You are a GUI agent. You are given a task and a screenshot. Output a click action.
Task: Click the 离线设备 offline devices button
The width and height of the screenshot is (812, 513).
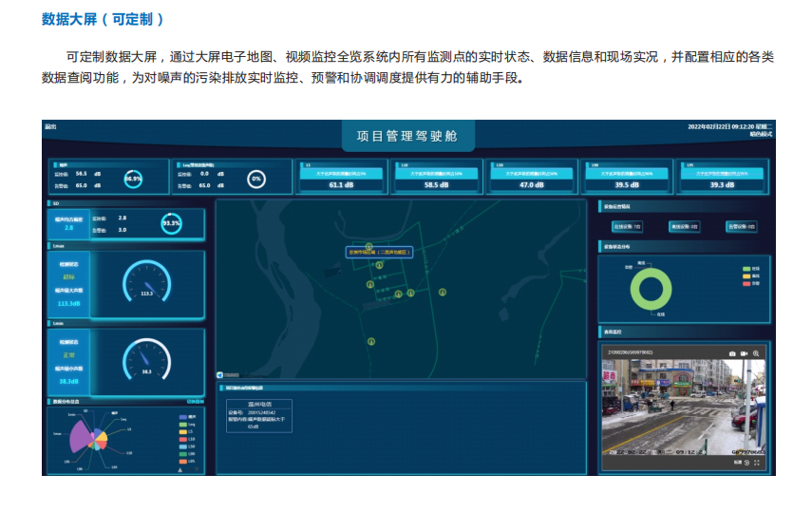(x=683, y=227)
